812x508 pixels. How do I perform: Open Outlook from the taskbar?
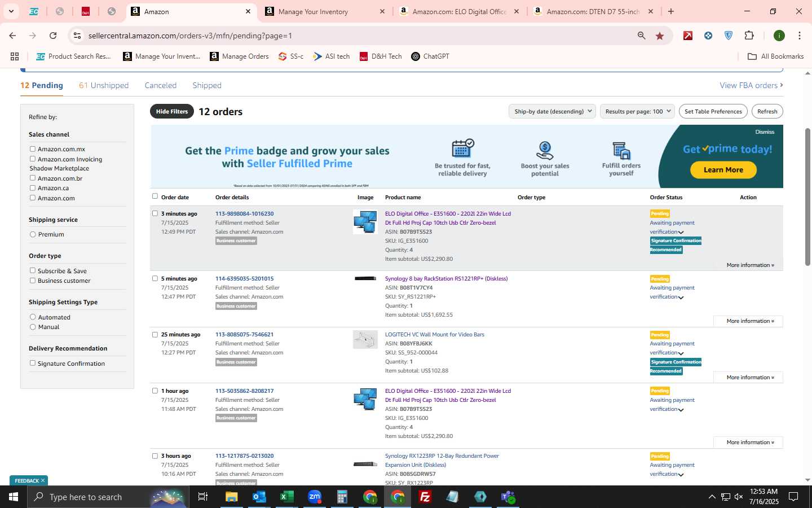click(259, 497)
